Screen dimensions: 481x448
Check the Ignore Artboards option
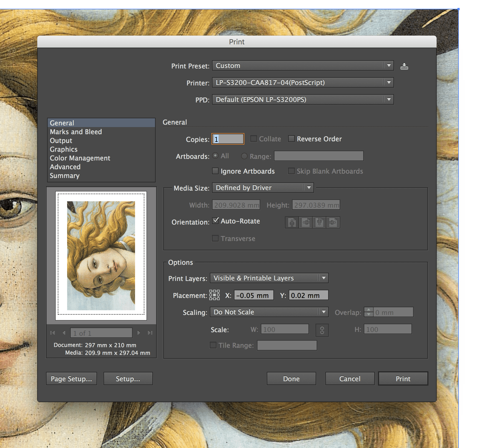[x=216, y=171]
